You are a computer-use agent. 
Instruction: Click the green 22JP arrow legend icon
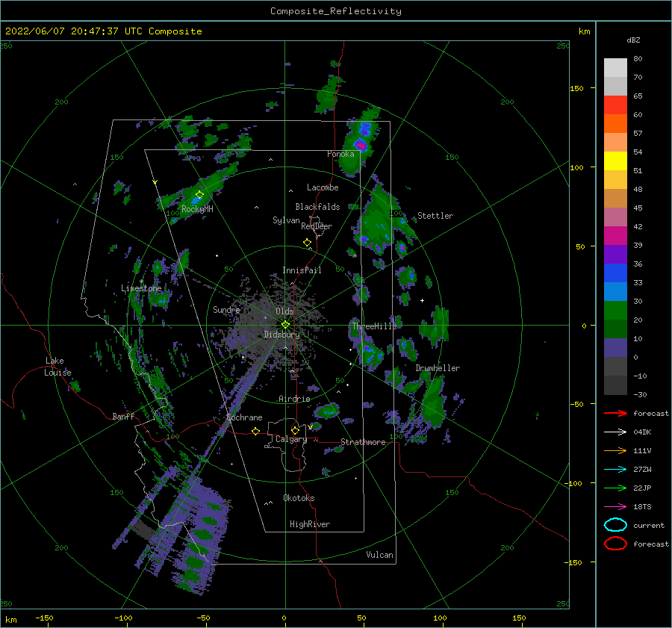615,488
